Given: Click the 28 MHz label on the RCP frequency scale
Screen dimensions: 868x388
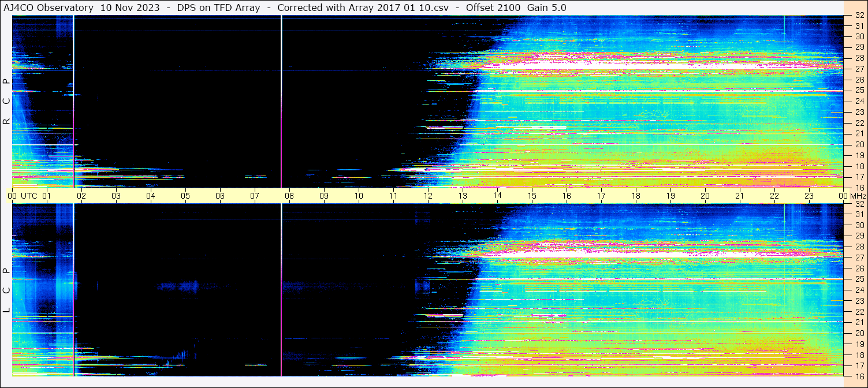Looking at the screenshot, I should coord(859,58).
